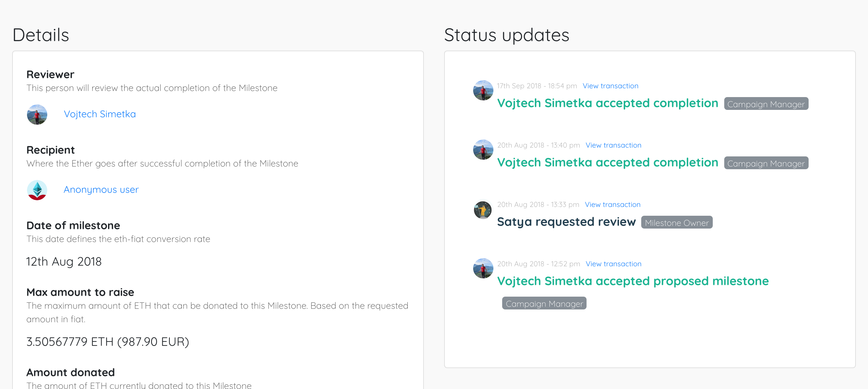This screenshot has width=868, height=389.
Task: View transaction for the 13:40 pm update
Action: 614,145
